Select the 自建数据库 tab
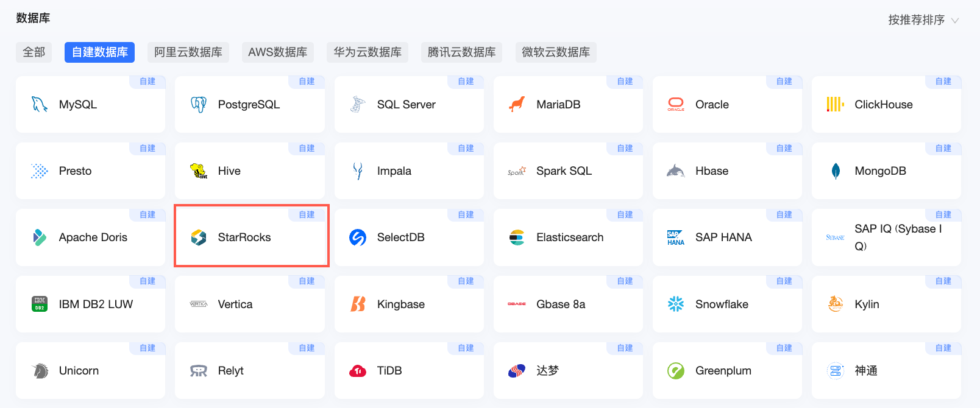Image resolution: width=980 pixels, height=408 pixels. tap(99, 52)
